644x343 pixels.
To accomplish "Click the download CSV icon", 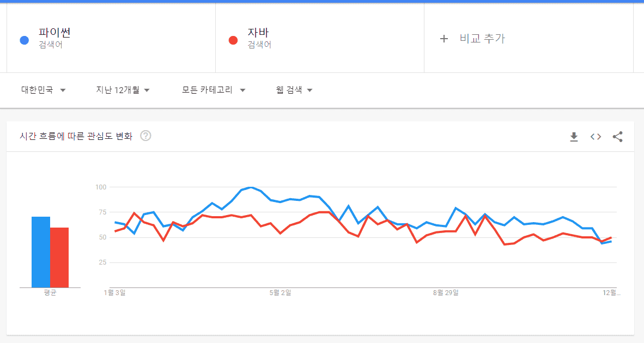I will [x=574, y=137].
